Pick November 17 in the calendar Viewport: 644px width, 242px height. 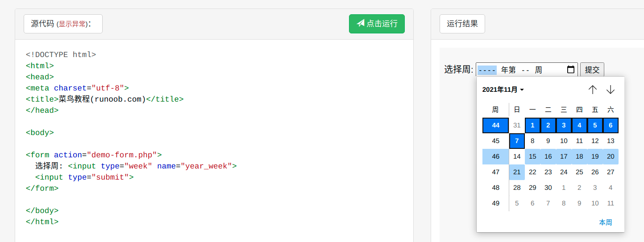[x=564, y=156]
